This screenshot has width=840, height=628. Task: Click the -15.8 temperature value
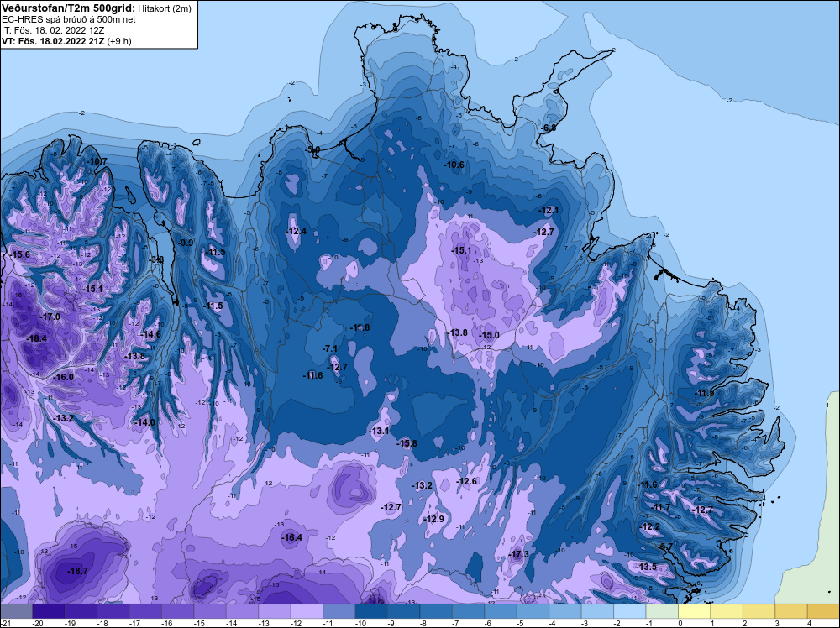[407, 443]
